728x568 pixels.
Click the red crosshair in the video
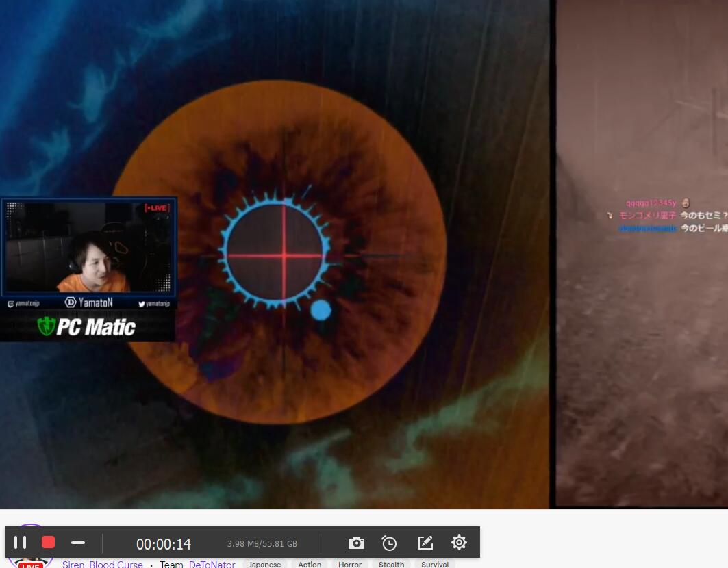[284, 255]
